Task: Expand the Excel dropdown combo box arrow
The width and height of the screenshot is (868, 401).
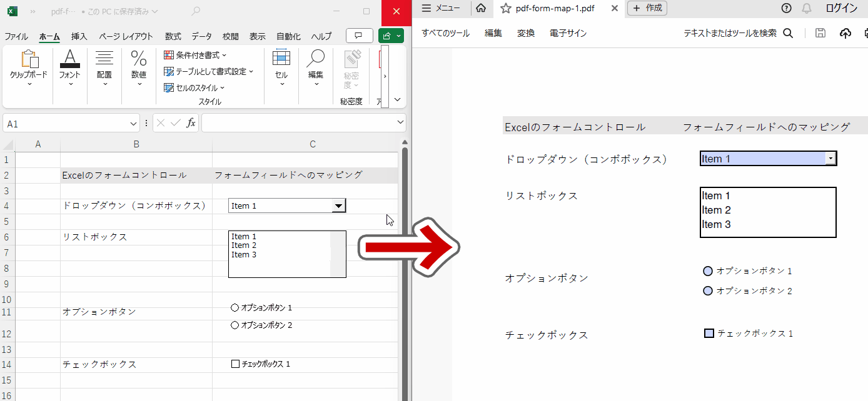Action: pos(338,205)
